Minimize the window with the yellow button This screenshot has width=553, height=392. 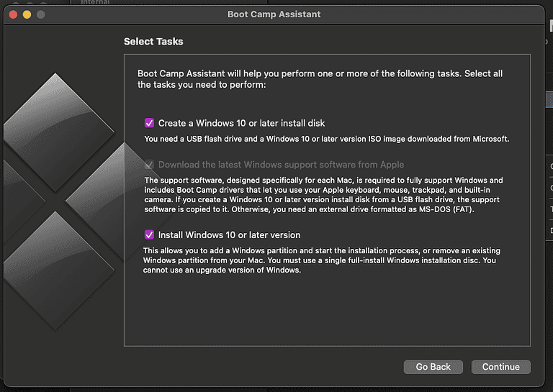tap(27, 14)
